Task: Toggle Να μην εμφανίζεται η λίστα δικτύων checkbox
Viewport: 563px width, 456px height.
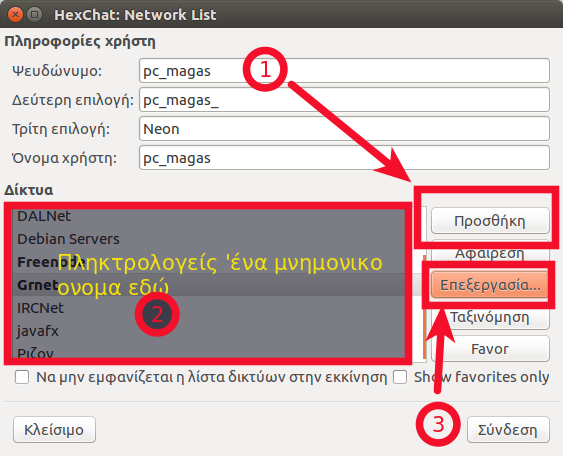Action: coord(22,377)
